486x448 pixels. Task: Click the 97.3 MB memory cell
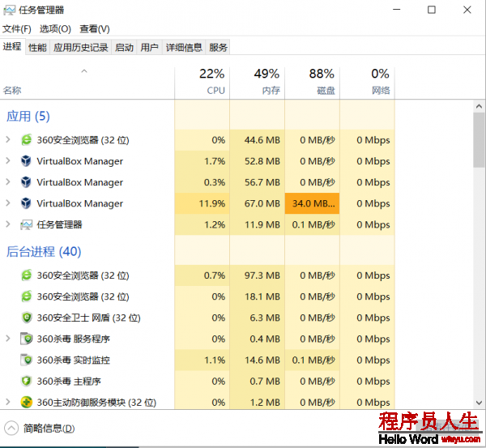258,275
